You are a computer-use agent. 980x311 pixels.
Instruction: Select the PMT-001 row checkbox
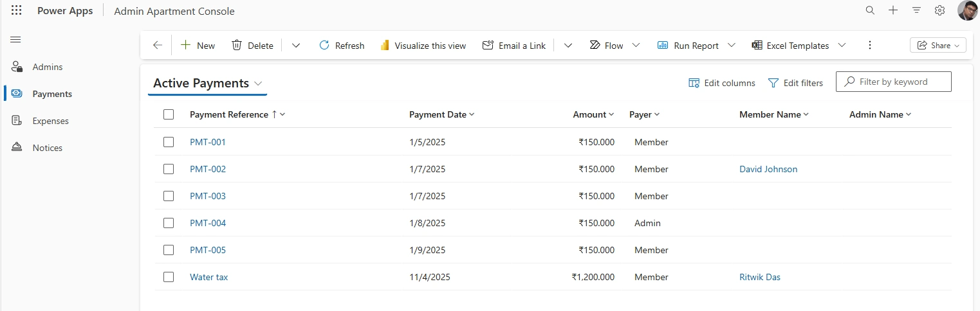tap(169, 142)
